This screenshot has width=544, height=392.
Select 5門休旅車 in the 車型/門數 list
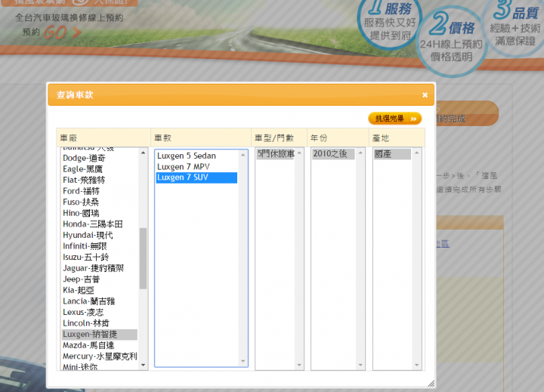276,153
